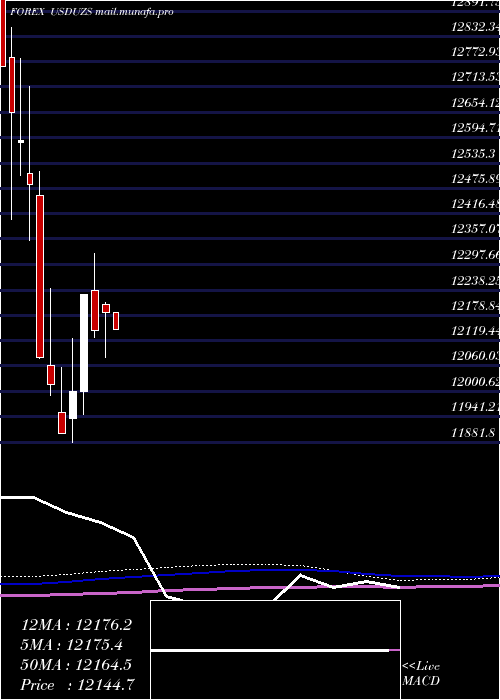Click the 12060.0 price axis label
Screen dimensions: 500x700
click(475, 356)
